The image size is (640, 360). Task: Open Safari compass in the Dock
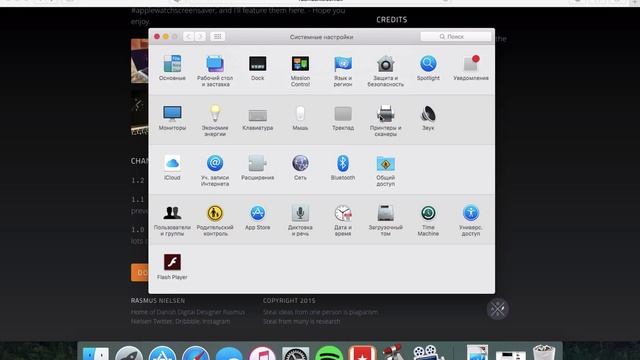click(196, 354)
